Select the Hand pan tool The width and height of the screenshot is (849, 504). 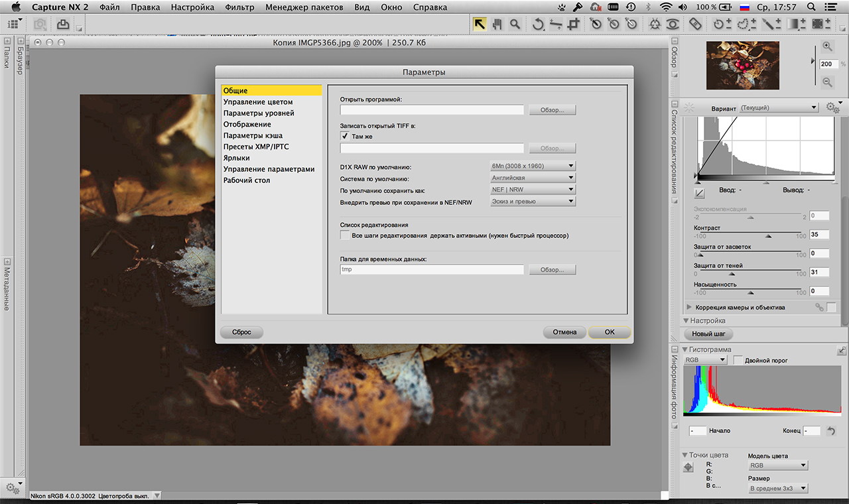497,24
